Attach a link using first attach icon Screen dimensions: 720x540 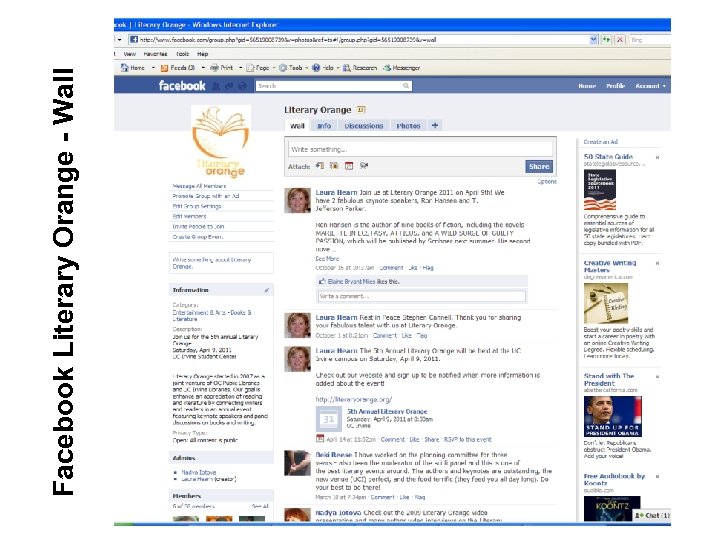point(320,166)
